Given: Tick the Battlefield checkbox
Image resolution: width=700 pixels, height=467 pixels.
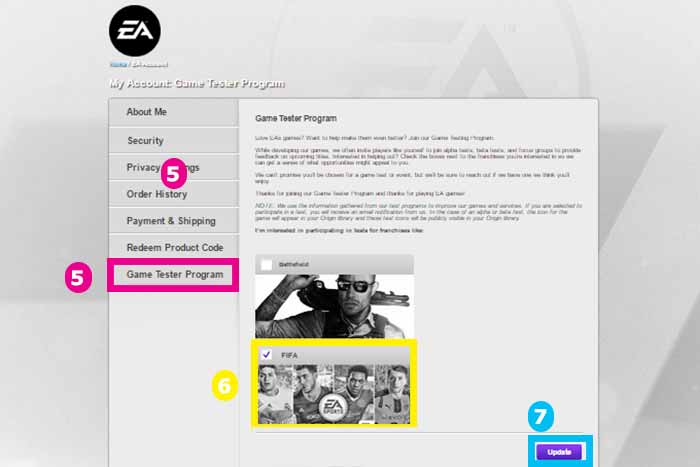Looking at the screenshot, I should [267, 264].
